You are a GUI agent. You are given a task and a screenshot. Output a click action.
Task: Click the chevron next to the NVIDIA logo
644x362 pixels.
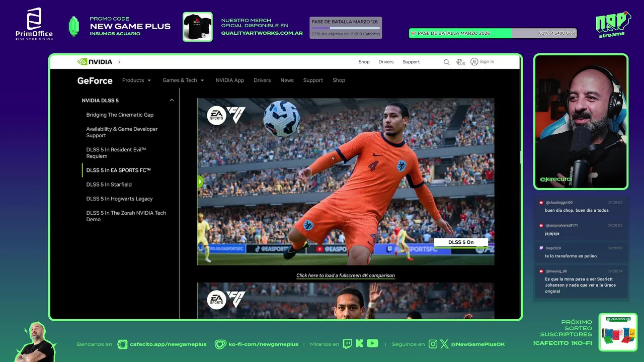[119, 62]
